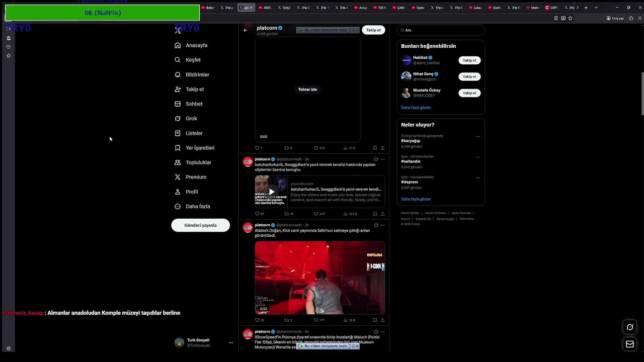Bookmark this page with address bar star
The image size is (644, 362).
pyautogui.click(x=570, y=18)
